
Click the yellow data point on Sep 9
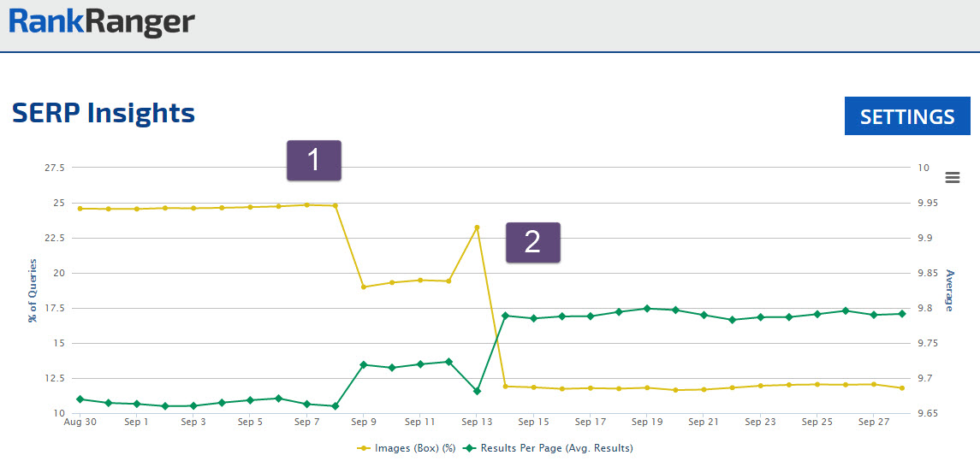[364, 287]
